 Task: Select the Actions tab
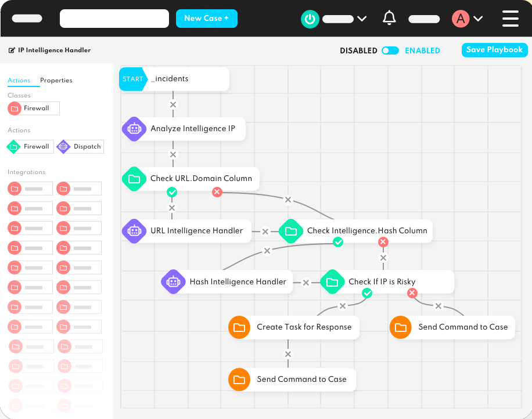tap(19, 81)
